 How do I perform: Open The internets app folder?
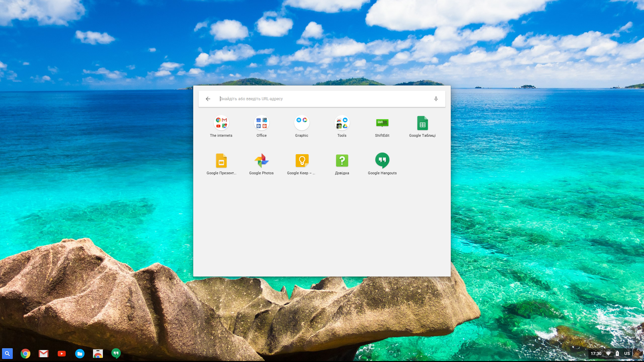221,123
